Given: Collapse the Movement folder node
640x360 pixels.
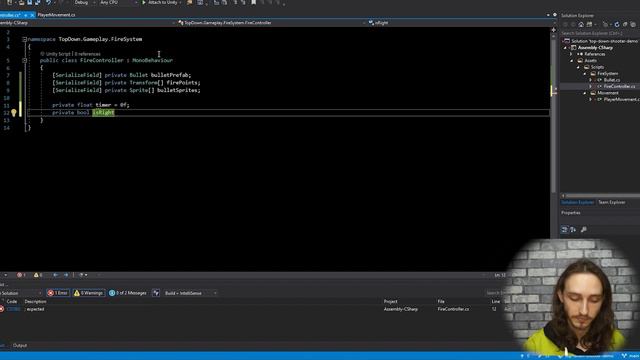Looking at the screenshot, I should point(585,93).
